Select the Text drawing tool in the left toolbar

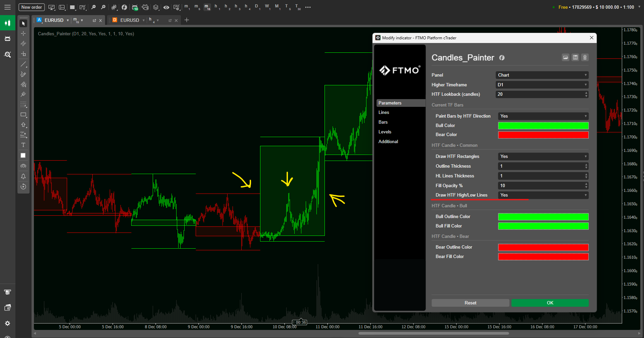click(23, 145)
